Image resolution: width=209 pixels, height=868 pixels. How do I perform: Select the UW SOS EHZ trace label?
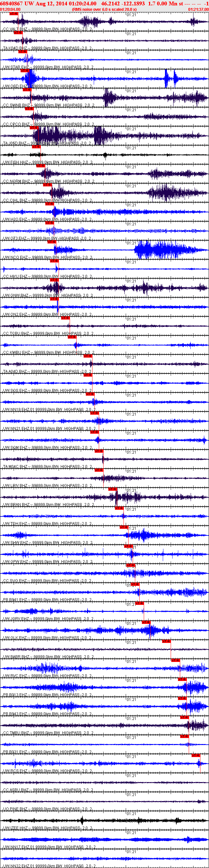coord(47,391)
